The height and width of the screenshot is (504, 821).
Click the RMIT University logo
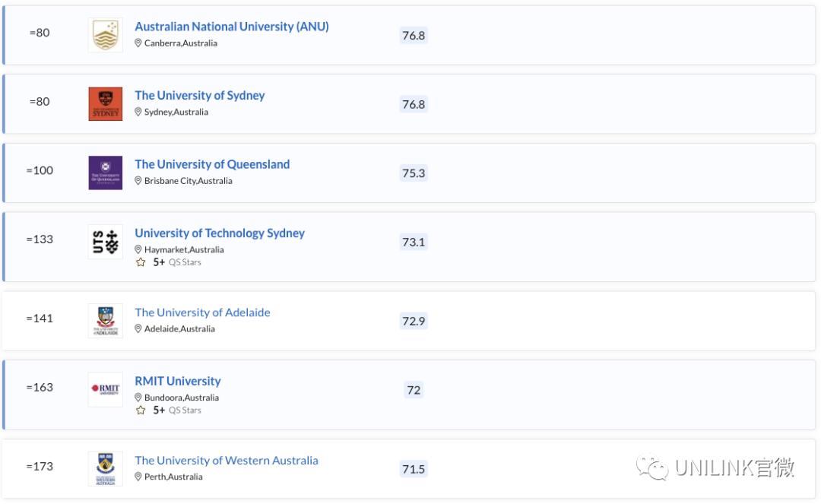pos(105,389)
